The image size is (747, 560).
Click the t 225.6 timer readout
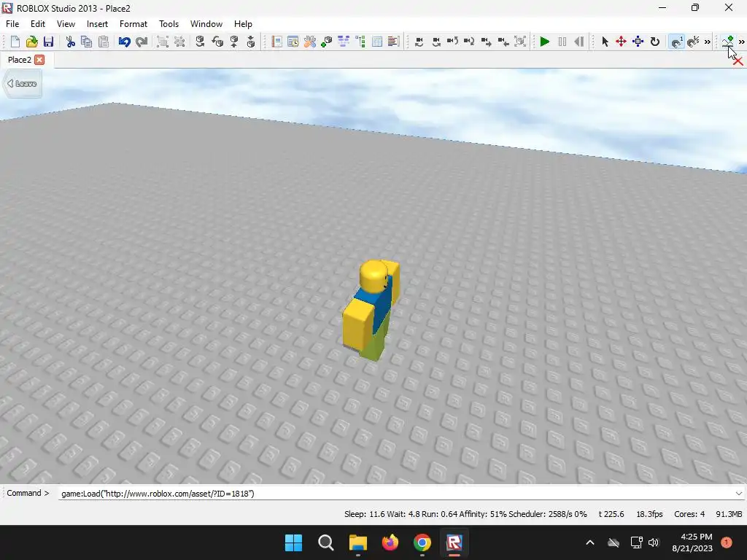pos(611,514)
